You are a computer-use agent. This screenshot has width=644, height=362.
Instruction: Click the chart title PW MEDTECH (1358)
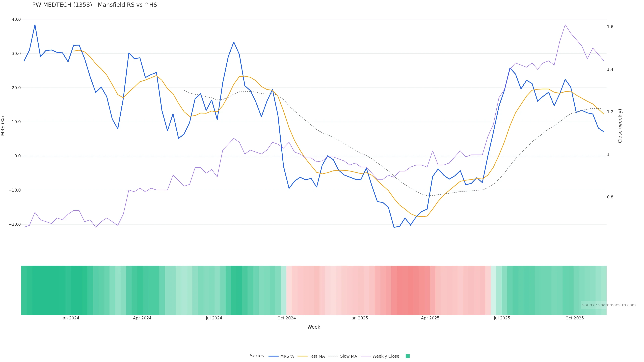click(x=95, y=5)
